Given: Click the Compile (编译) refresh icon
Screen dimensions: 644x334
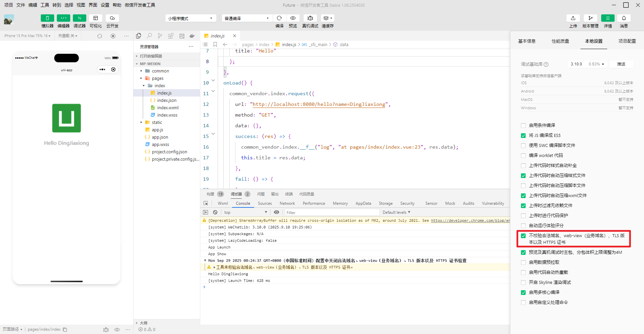Looking at the screenshot, I should pos(280,18).
